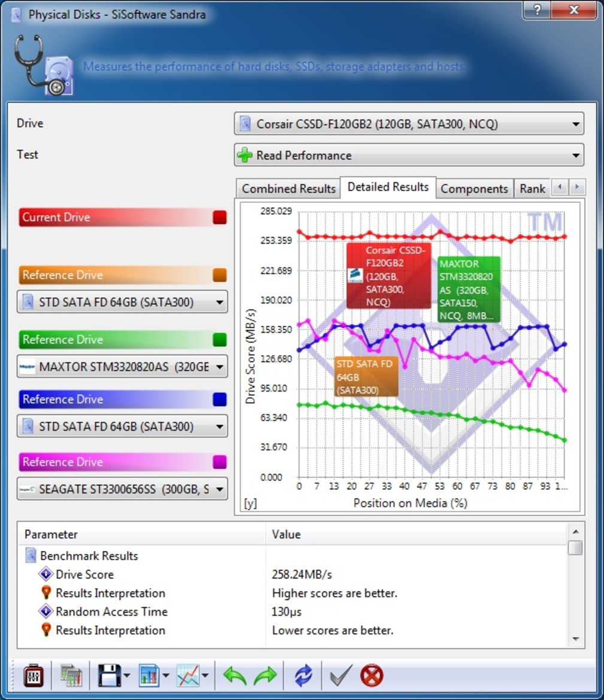The width and height of the screenshot is (604, 700).
Task: Click the results list scrollbar thumb
Action: [x=576, y=547]
